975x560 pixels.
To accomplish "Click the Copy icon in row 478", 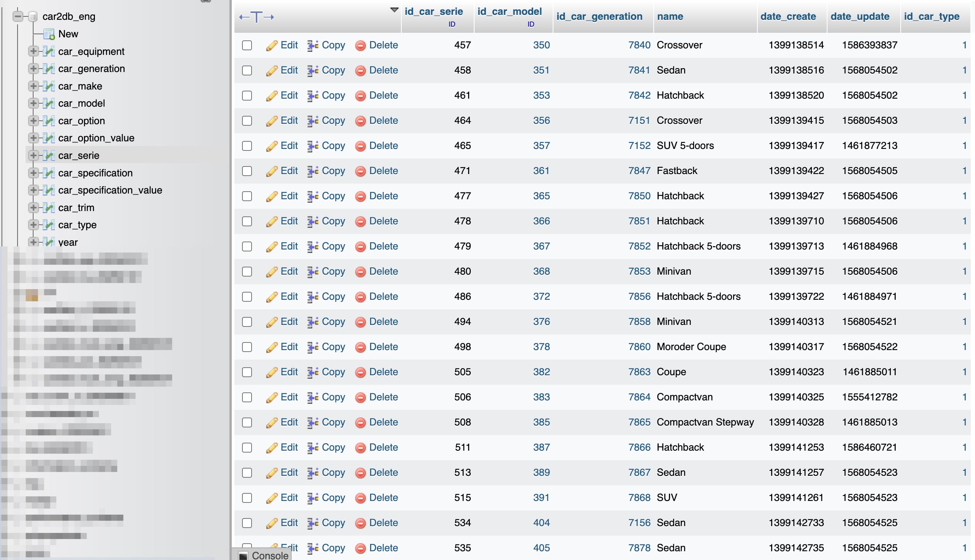I will (x=313, y=221).
